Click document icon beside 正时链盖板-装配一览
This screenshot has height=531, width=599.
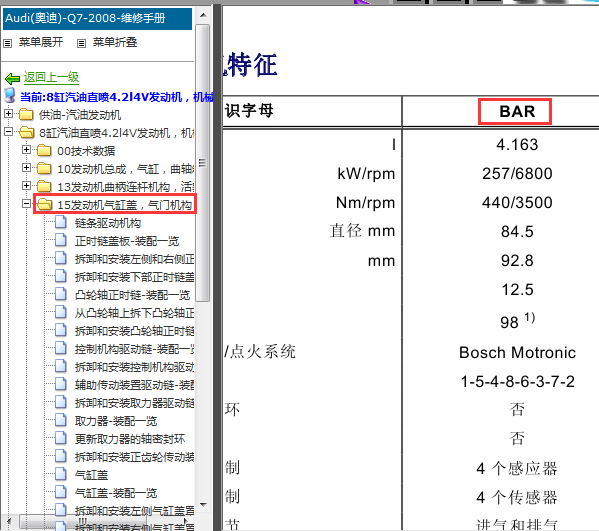tap(61, 240)
